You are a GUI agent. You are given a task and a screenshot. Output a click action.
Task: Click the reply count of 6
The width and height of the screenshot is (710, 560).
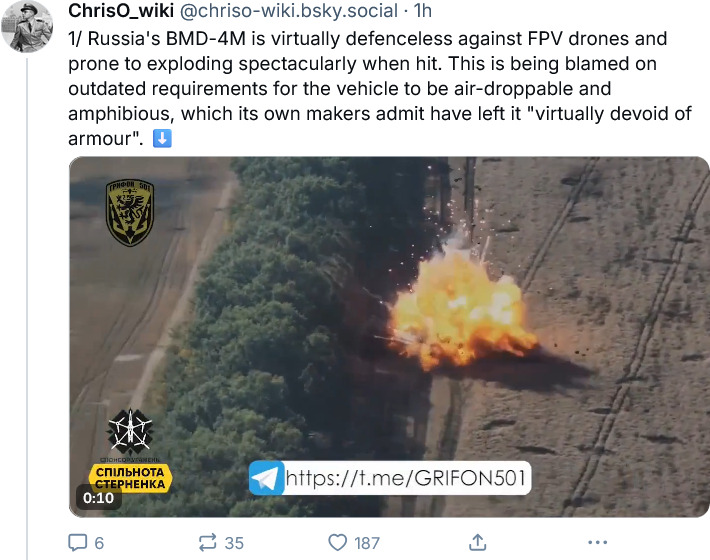pyautogui.click(x=99, y=543)
